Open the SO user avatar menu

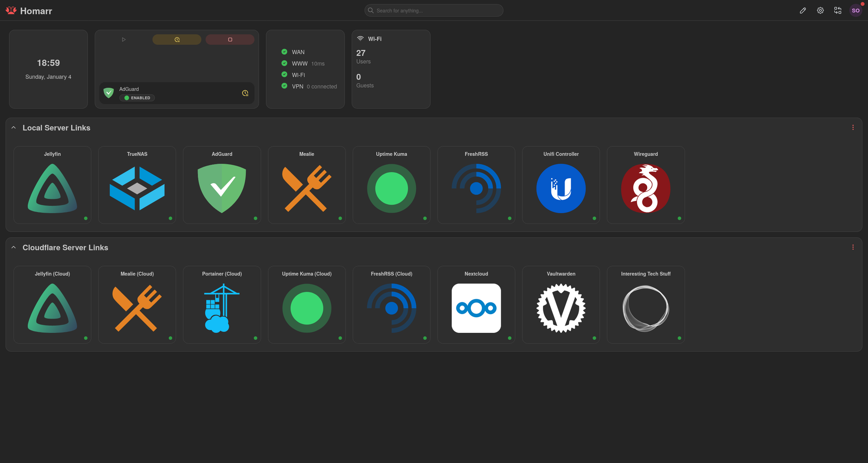pyautogui.click(x=855, y=10)
